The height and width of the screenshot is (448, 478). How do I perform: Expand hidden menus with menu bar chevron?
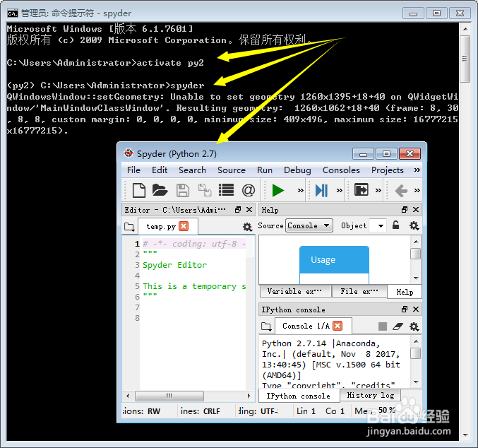pos(417,170)
